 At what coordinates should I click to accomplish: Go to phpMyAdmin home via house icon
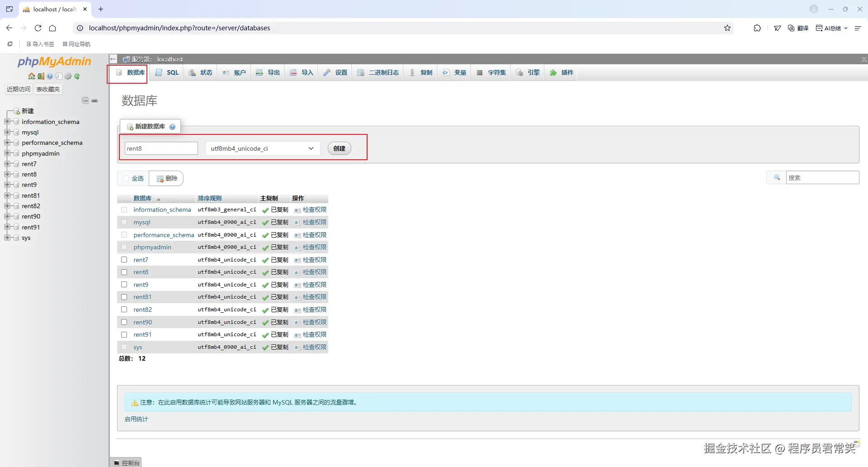pyautogui.click(x=31, y=76)
